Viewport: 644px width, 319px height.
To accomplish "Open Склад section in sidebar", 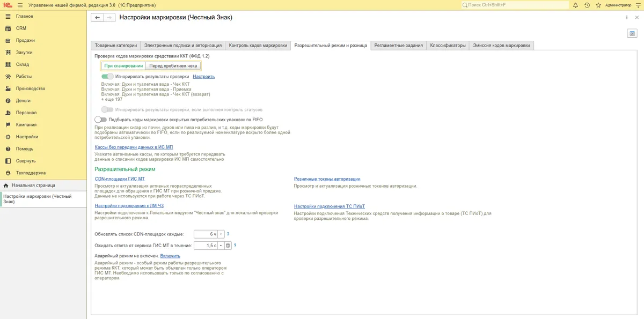I will 43,64.
